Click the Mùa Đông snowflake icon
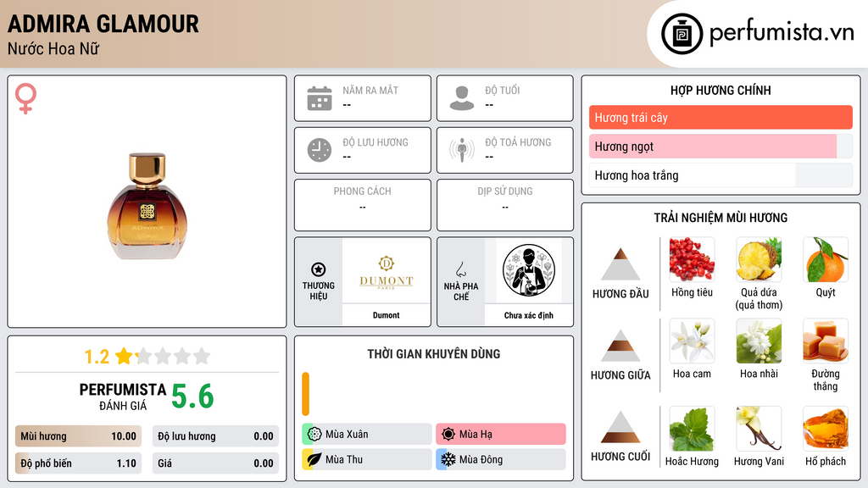The width and height of the screenshot is (868, 488). [448, 459]
